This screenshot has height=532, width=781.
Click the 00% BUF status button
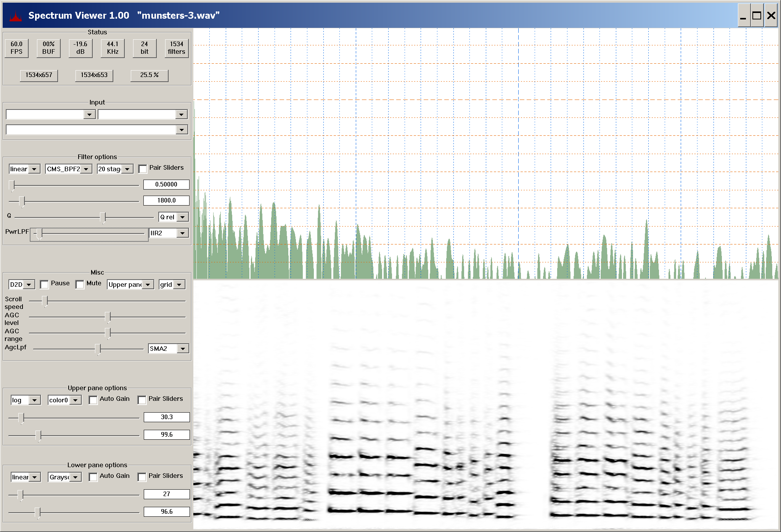(x=48, y=48)
